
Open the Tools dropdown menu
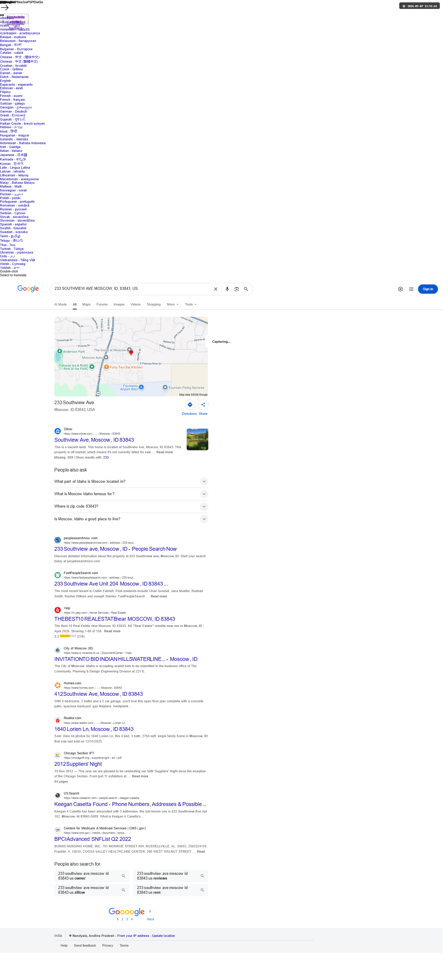coord(190,305)
